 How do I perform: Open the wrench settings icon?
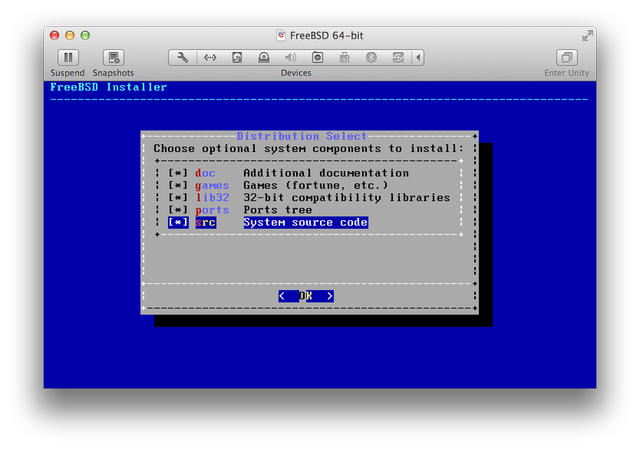pos(182,58)
